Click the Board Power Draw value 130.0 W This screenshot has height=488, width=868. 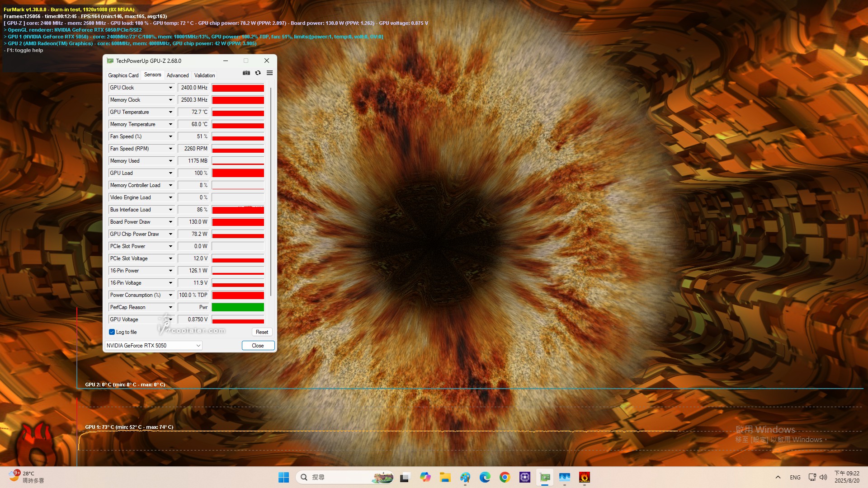(193, 222)
